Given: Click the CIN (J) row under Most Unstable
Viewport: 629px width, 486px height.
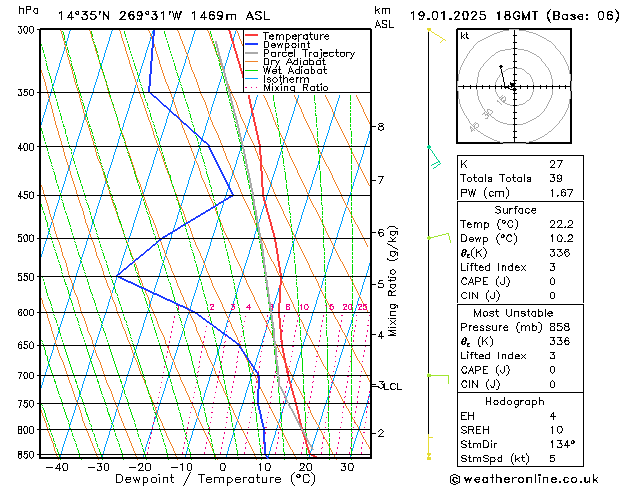Looking at the screenshot, I should click(x=520, y=384).
